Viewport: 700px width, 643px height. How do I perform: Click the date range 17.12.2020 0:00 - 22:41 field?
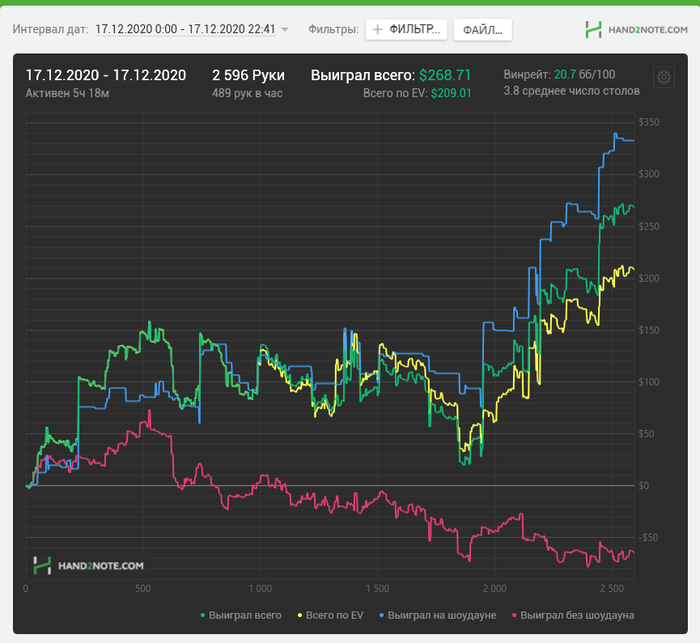185,29
